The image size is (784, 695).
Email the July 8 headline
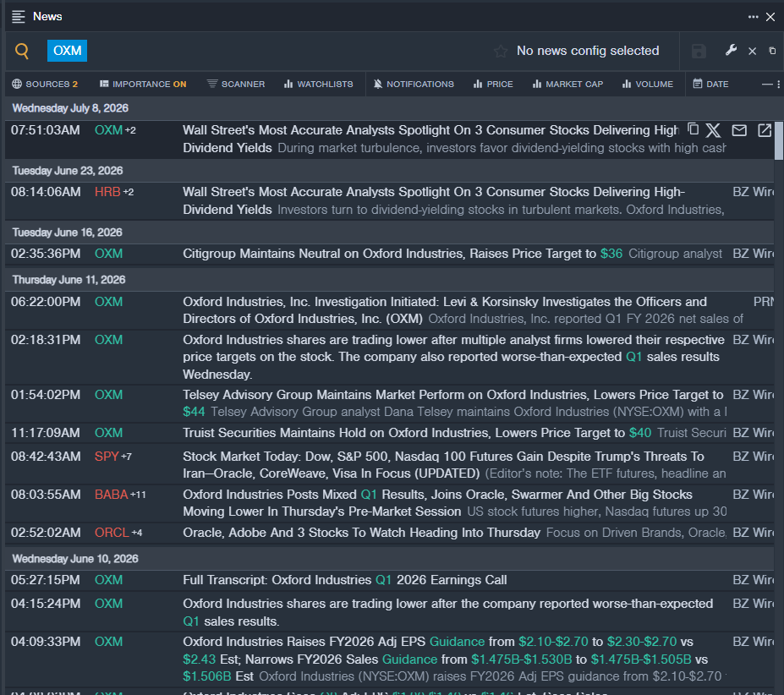[x=739, y=130]
